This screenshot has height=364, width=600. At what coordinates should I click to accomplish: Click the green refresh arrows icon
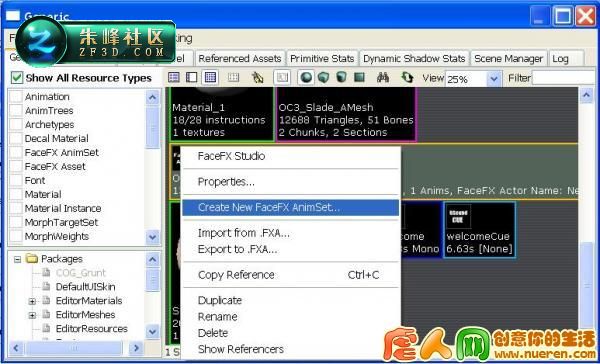coord(407,78)
